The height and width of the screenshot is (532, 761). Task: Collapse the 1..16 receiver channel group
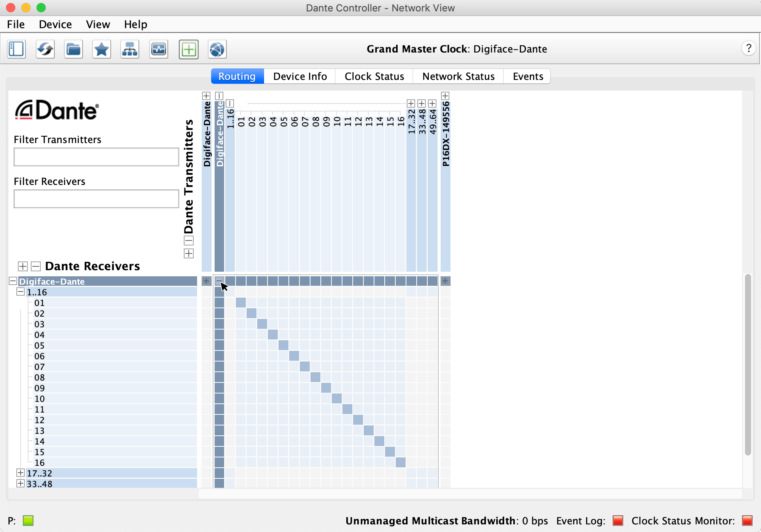coord(21,292)
